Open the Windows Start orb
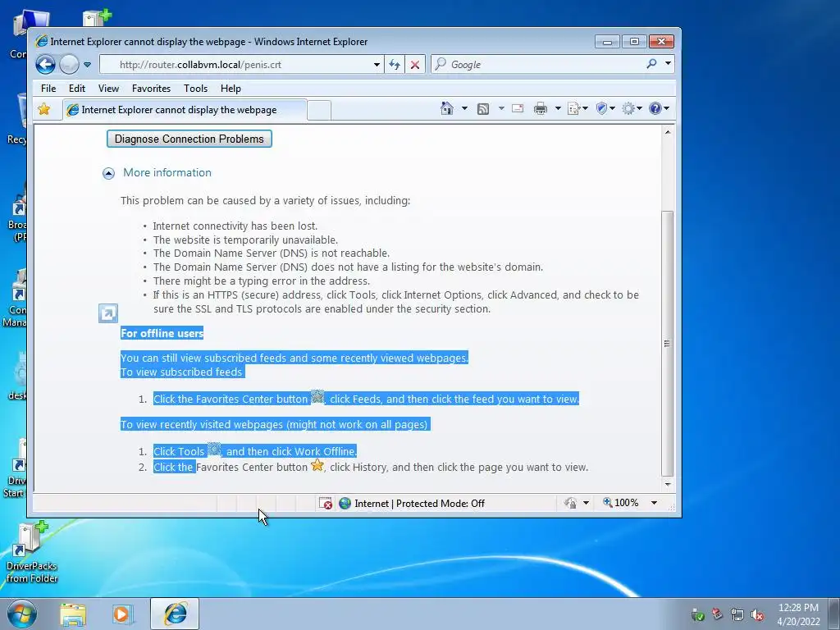Screen dimensions: 840x630 21,614
